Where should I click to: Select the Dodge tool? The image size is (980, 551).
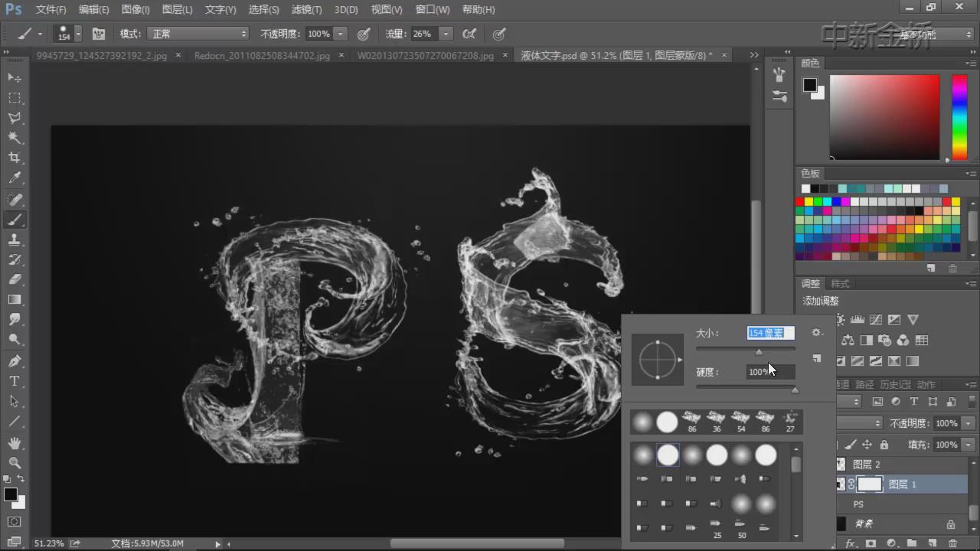[15, 339]
